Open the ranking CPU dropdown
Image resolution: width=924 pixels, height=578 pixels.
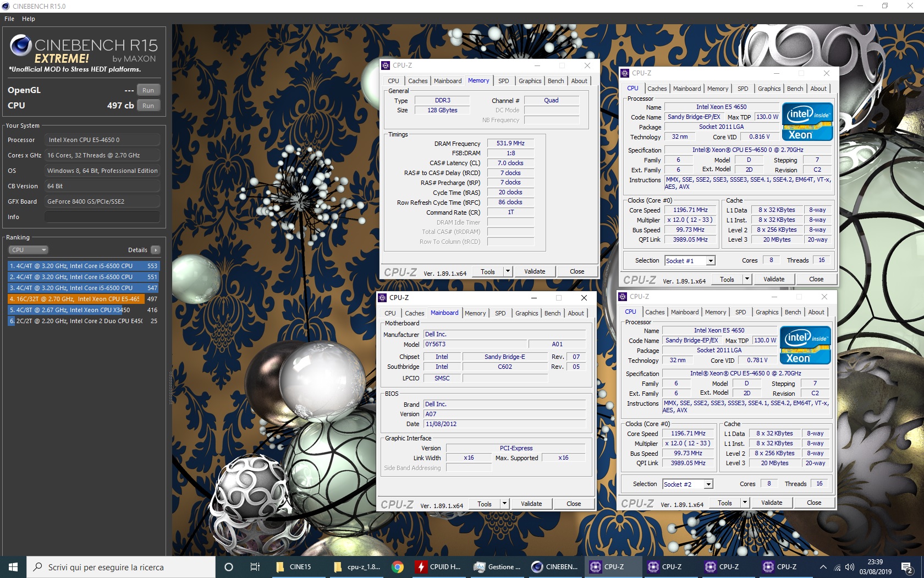coord(28,250)
